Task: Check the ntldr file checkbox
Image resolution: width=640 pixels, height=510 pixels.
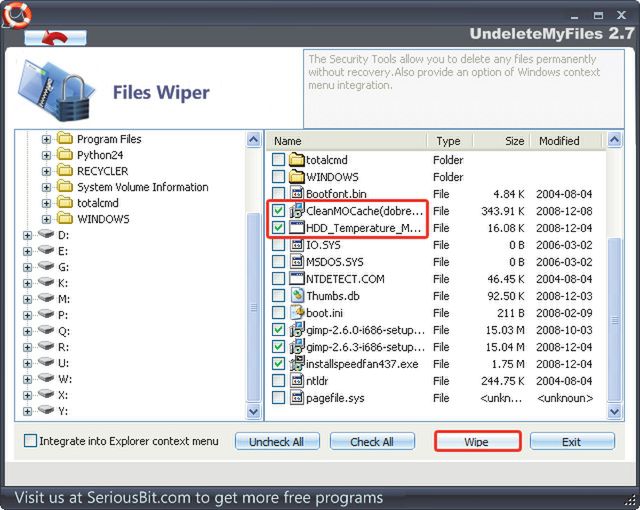Action: pyautogui.click(x=278, y=381)
